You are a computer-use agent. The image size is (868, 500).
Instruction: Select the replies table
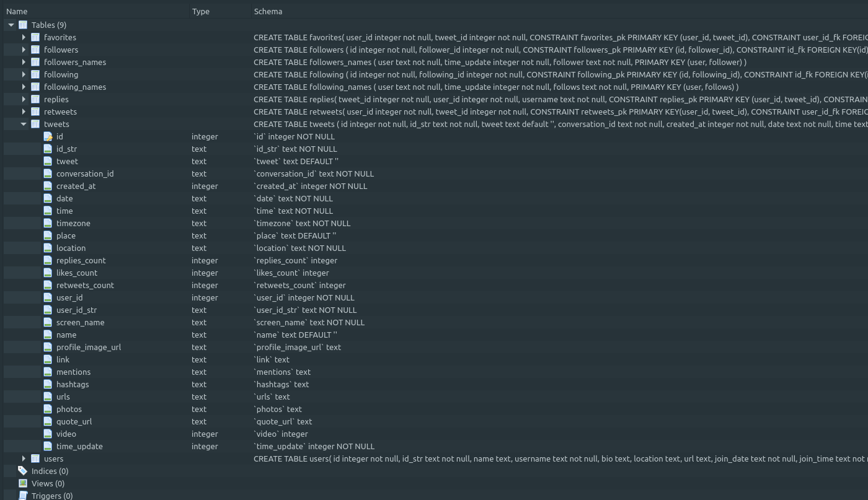[x=56, y=99]
